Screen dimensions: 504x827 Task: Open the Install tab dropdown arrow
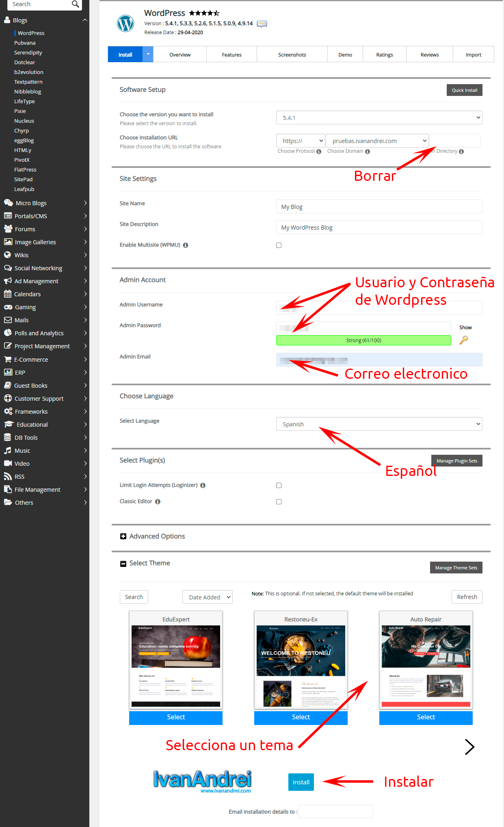pyautogui.click(x=148, y=54)
